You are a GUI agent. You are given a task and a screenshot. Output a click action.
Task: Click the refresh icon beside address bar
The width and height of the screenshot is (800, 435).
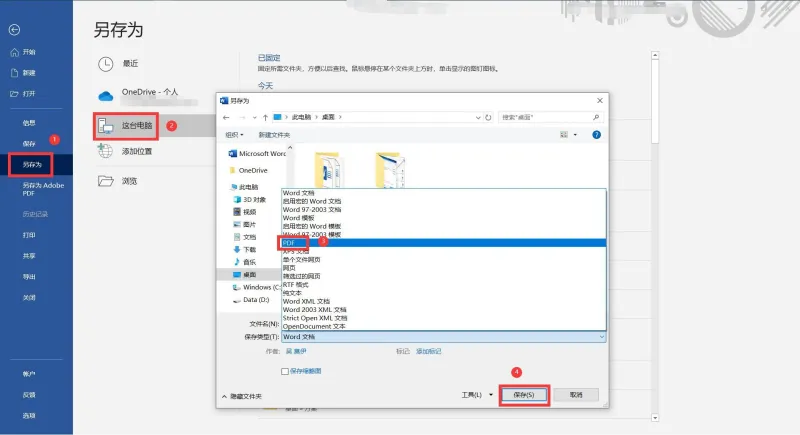pyautogui.click(x=488, y=117)
